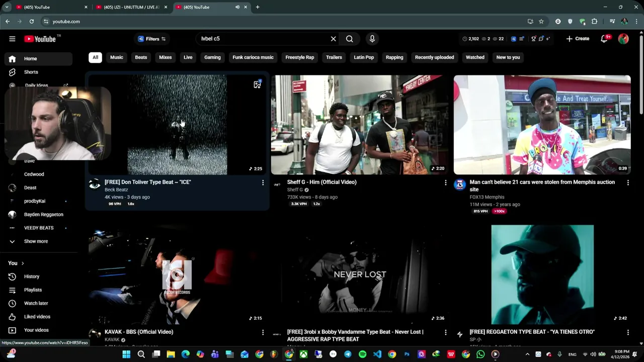The width and height of the screenshot is (644, 362).
Task: Select the All filter chip
Action: point(95,57)
